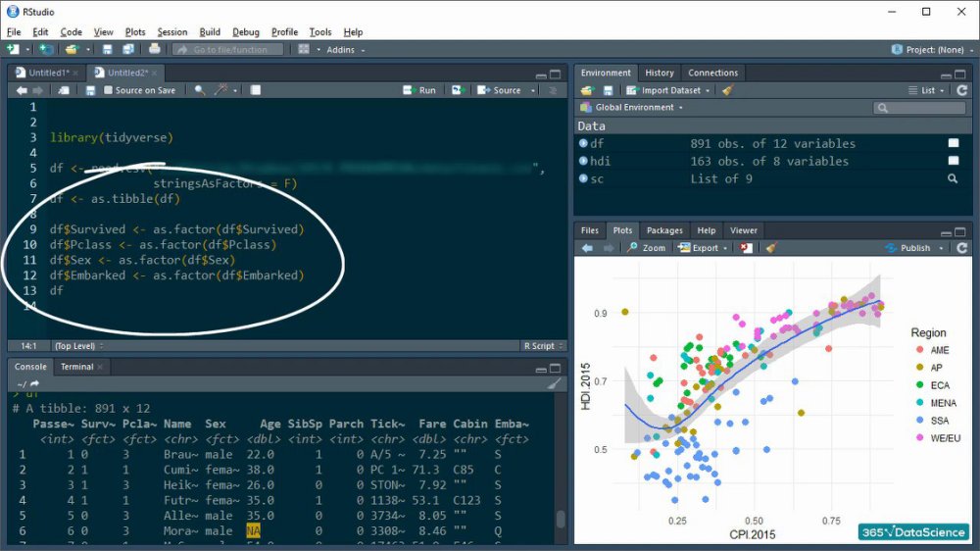Open the Session menu
980x551 pixels.
[x=171, y=32]
